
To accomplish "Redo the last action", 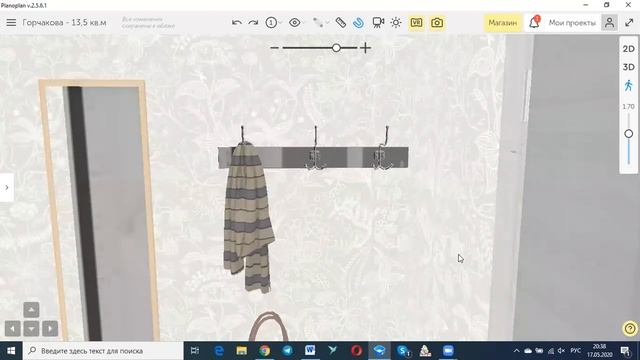I will tap(253, 23).
